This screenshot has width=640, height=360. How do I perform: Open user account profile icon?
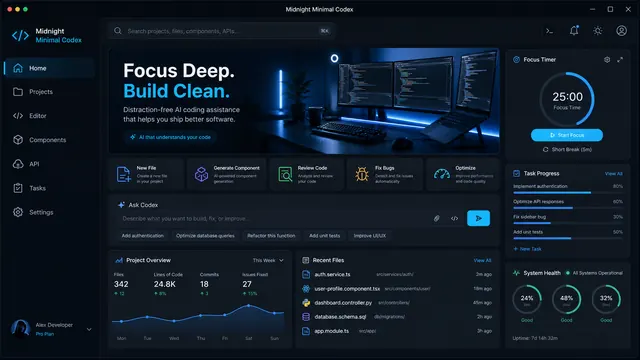[621, 31]
